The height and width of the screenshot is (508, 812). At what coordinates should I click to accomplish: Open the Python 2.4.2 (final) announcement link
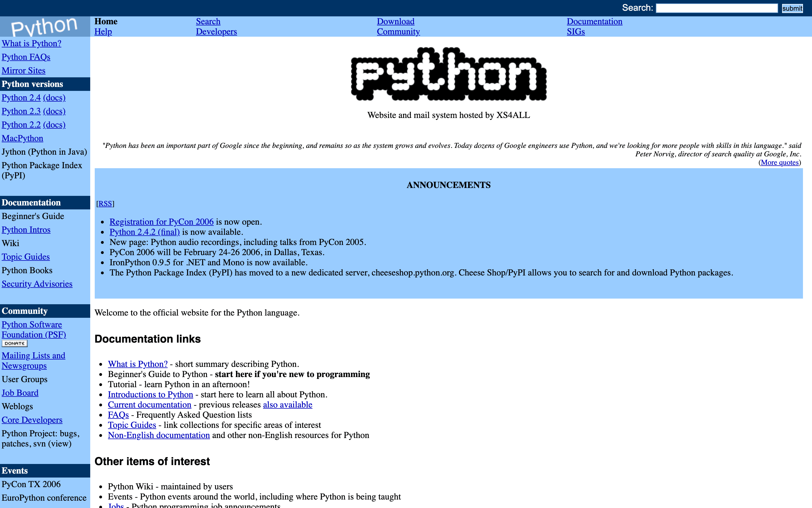[145, 232]
